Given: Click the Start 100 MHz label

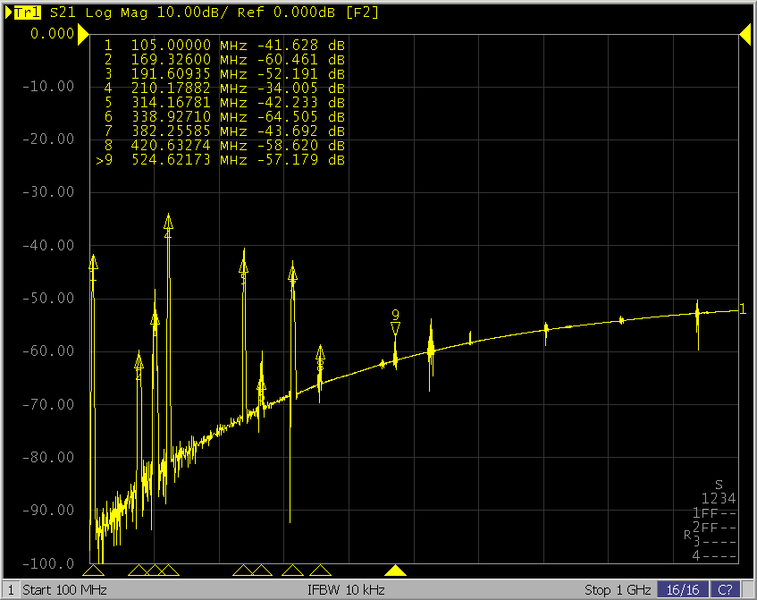Looking at the screenshot, I should (x=65, y=590).
